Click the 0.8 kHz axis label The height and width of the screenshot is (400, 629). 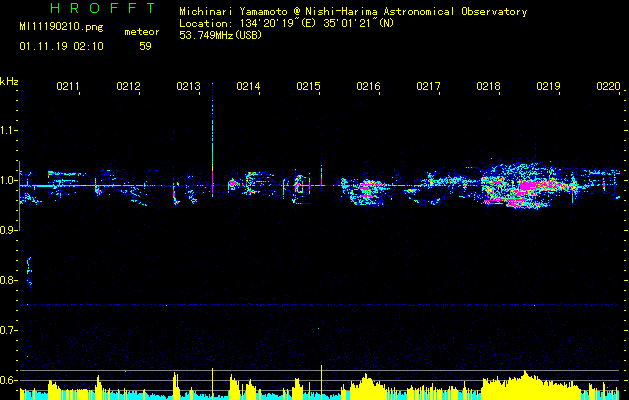coord(8,280)
